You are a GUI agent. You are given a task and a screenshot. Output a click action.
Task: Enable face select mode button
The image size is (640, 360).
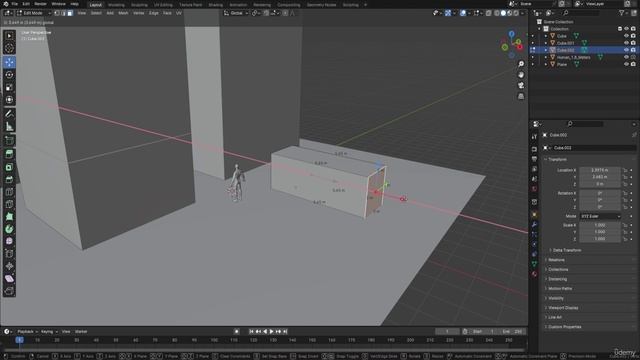[x=70, y=13]
